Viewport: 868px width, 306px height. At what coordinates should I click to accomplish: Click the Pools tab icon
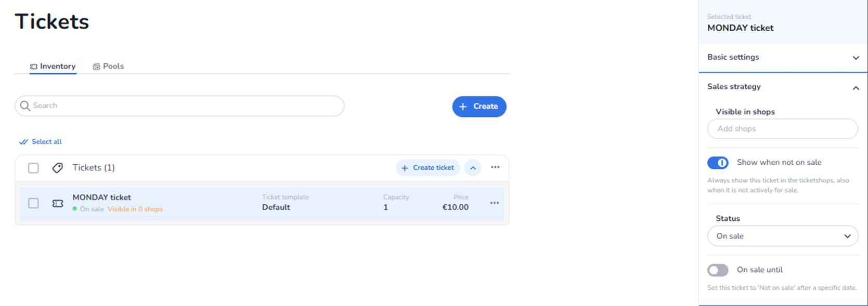[x=96, y=66]
